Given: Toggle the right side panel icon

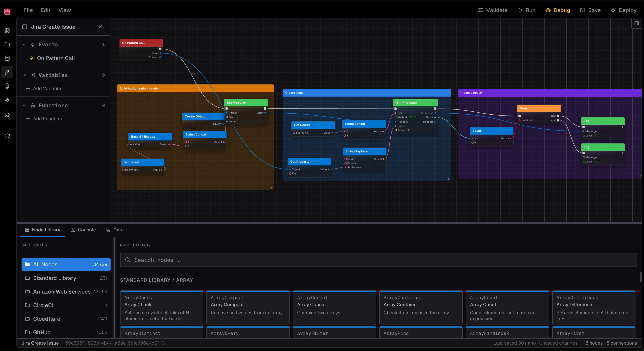Looking at the screenshot, I should 636,23.
